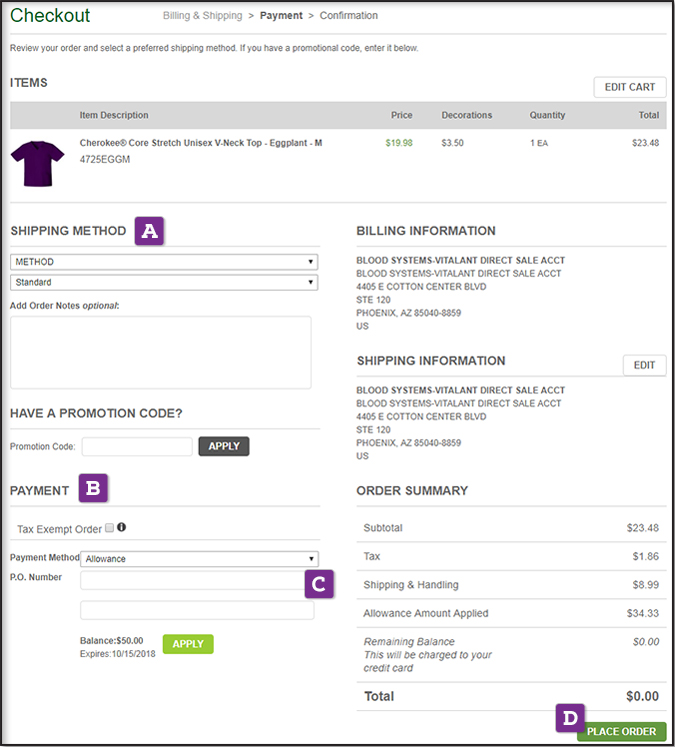Select the Payment breadcrumb step

pyautogui.click(x=281, y=16)
